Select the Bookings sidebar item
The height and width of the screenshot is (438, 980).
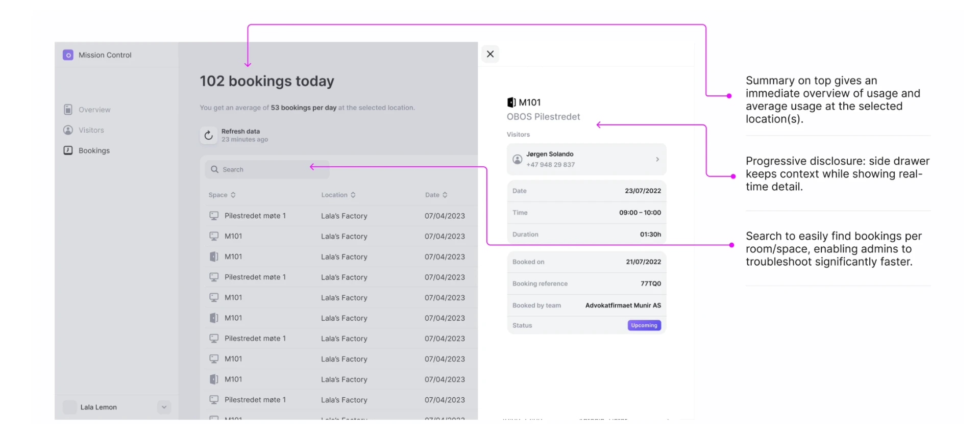point(87,150)
